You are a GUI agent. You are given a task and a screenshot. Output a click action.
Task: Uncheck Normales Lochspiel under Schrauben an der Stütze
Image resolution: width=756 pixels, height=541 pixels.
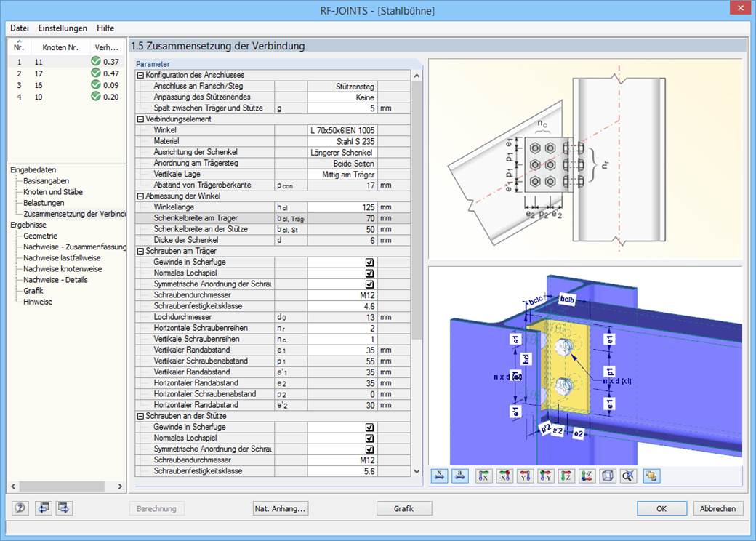[x=369, y=438]
